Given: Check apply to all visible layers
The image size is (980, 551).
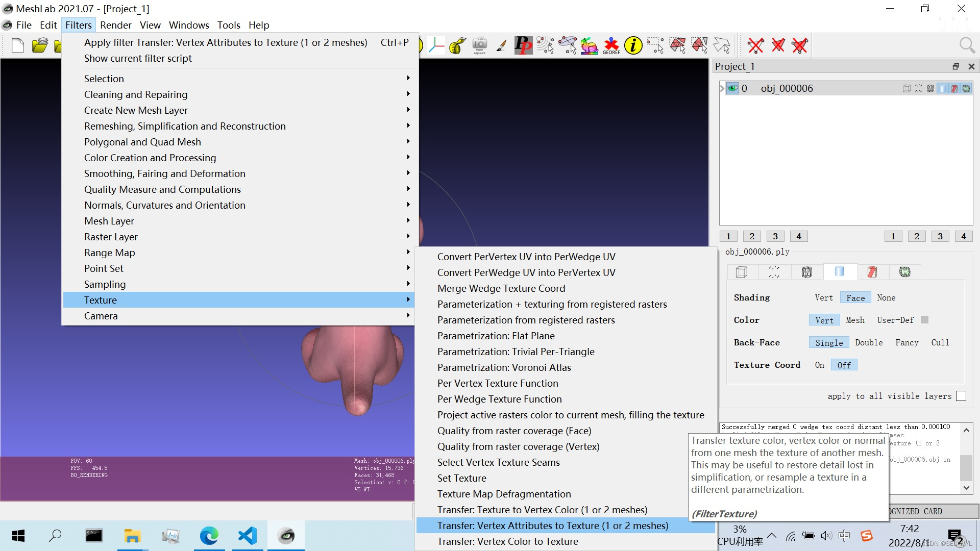Looking at the screenshot, I should click(x=961, y=396).
